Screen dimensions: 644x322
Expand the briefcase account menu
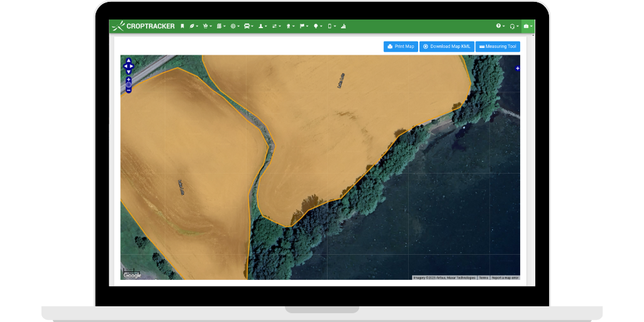528,26
